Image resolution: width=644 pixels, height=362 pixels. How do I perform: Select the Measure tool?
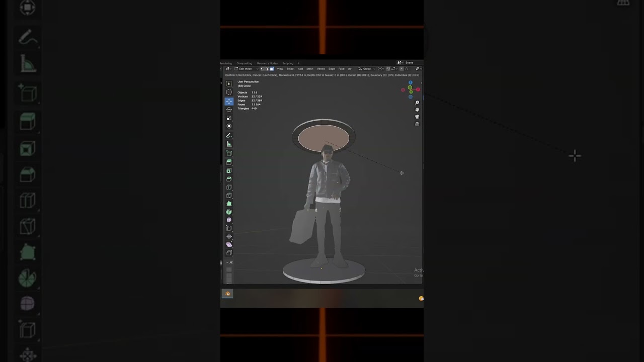229,144
